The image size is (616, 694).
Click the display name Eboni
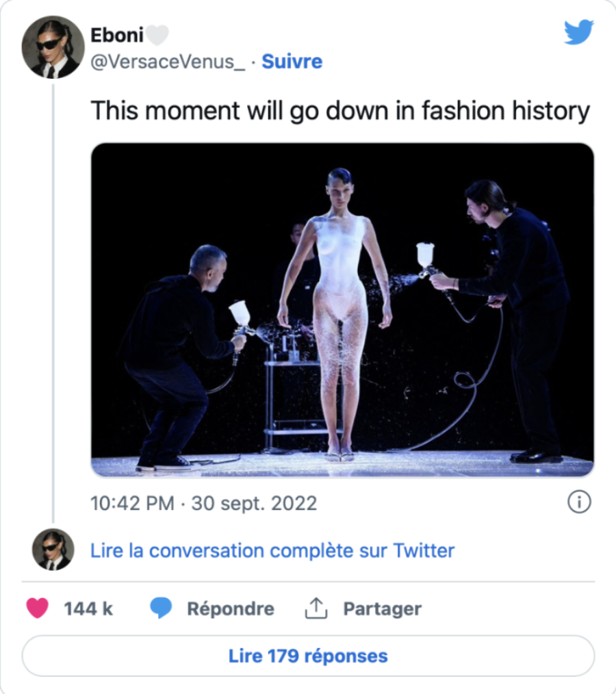pos(116,35)
